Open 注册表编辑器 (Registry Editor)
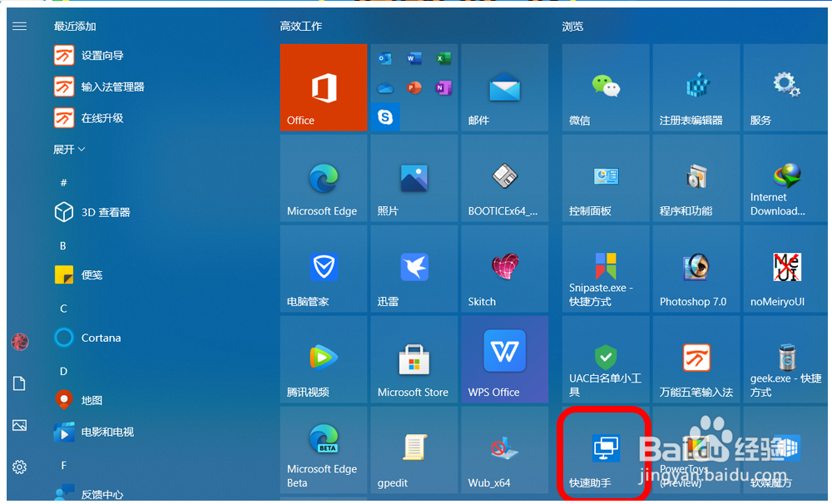The width and height of the screenshot is (832, 504). point(696,87)
